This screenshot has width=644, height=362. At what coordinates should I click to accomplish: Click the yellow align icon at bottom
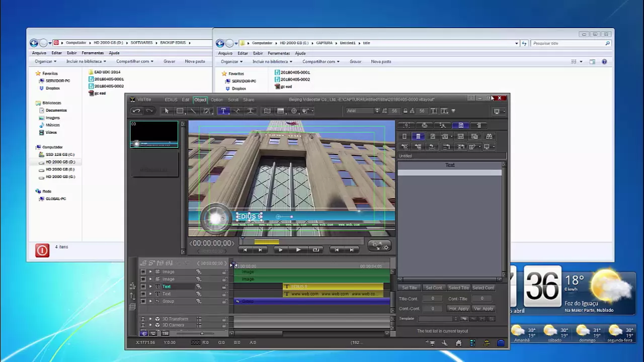(487, 343)
